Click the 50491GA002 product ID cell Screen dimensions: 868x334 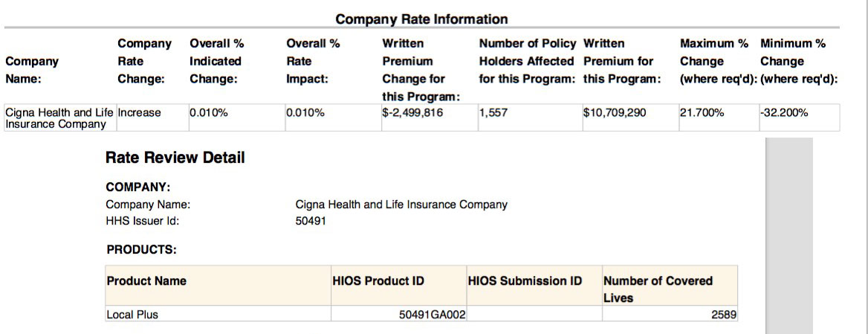click(432, 315)
